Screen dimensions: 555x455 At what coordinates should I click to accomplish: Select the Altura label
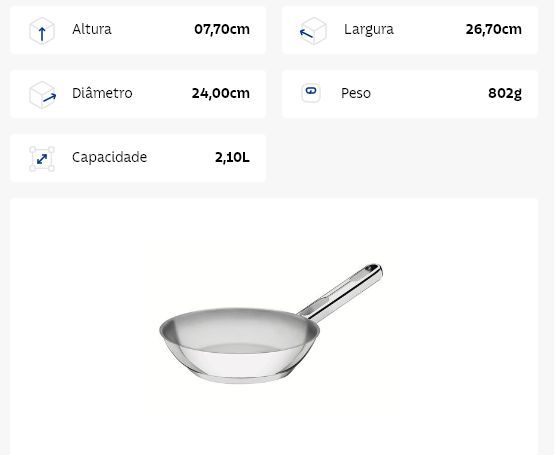click(x=92, y=29)
